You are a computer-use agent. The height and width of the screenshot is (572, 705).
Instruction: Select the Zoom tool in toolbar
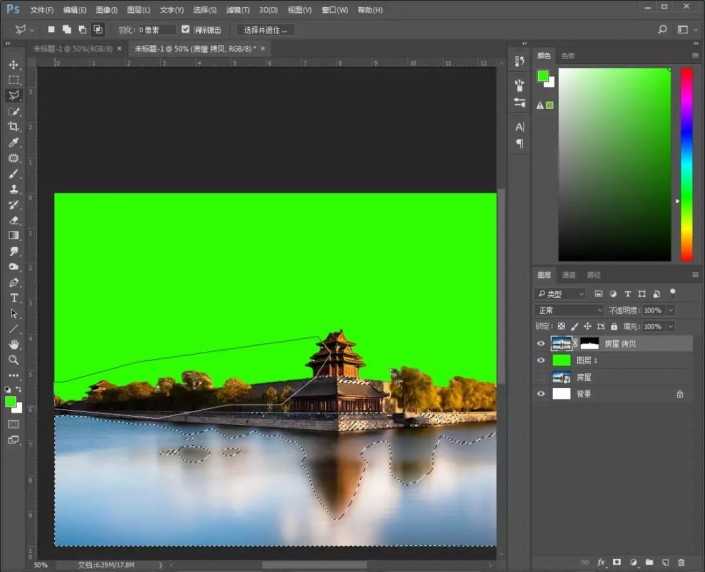pos(14,360)
